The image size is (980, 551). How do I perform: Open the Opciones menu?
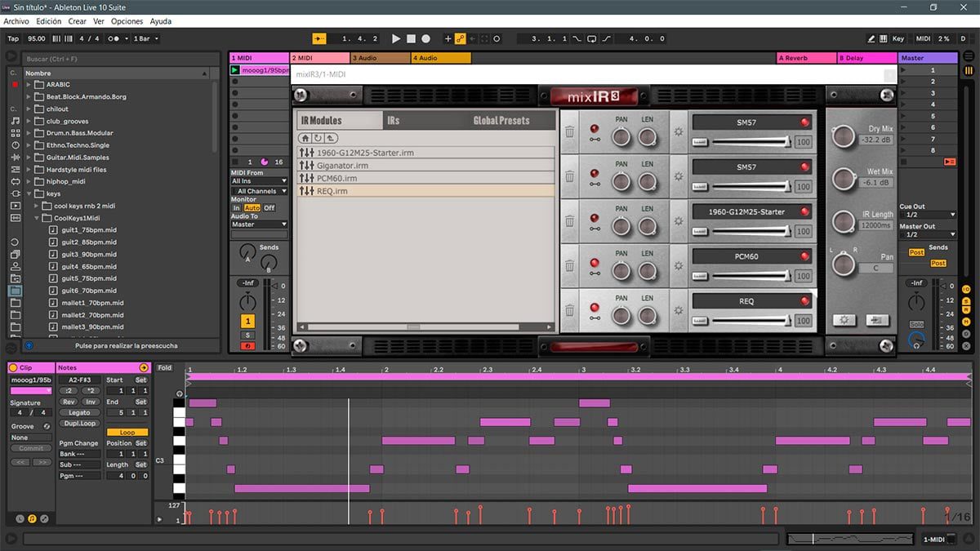tap(127, 21)
